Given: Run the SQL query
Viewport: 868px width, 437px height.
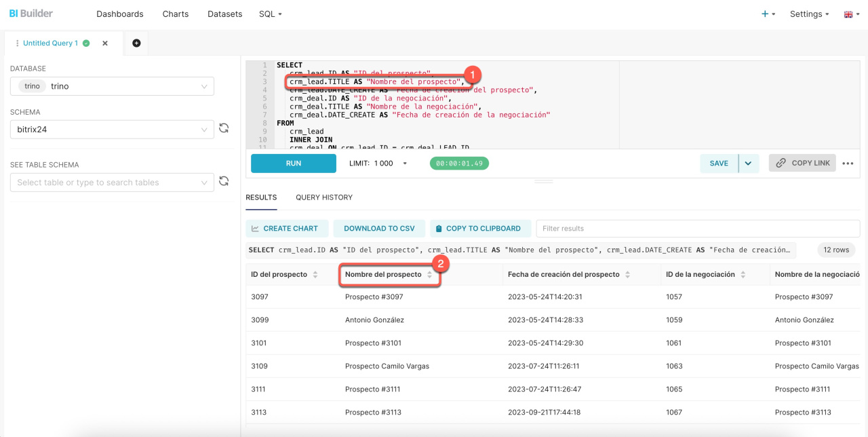Looking at the screenshot, I should pyautogui.click(x=293, y=164).
